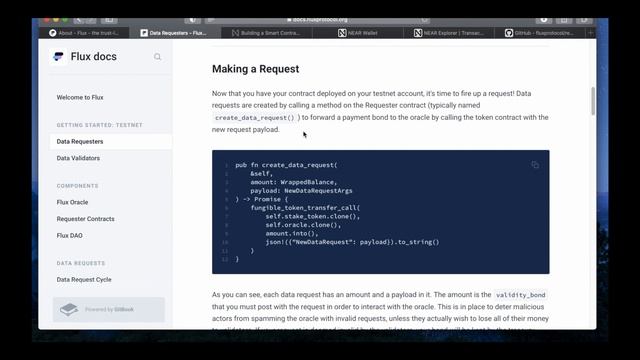Open the GitHub fluxprotocol tab
The image size is (640, 360).
pyautogui.click(x=540, y=33)
